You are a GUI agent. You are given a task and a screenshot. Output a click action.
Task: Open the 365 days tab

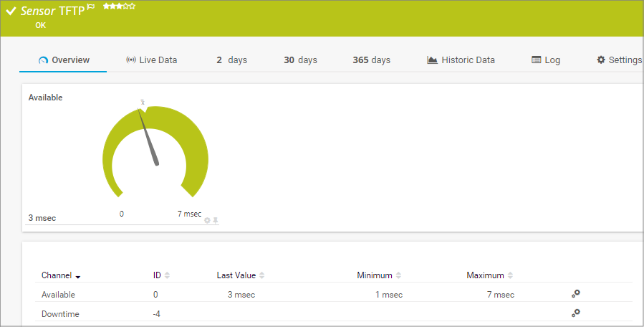pyautogui.click(x=371, y=60)
